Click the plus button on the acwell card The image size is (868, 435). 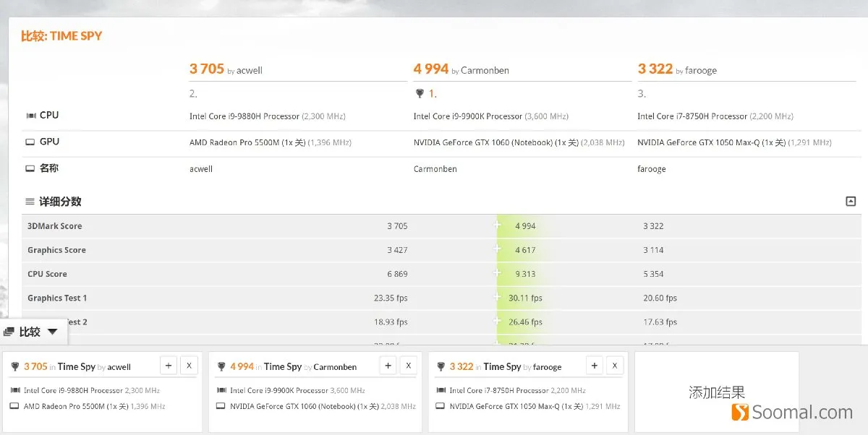168,366
